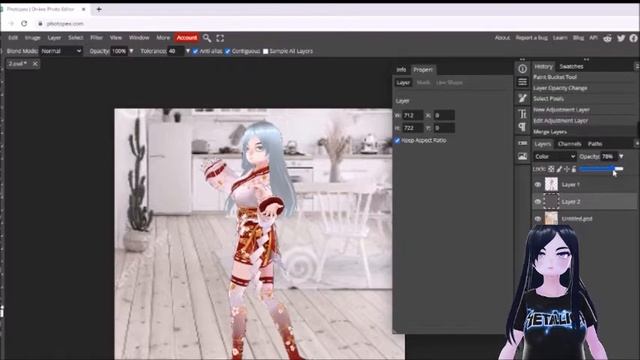This screenshot has height=360, width=640.
Task: Open the Paragraph panel icon
Action: coord(522,127)
